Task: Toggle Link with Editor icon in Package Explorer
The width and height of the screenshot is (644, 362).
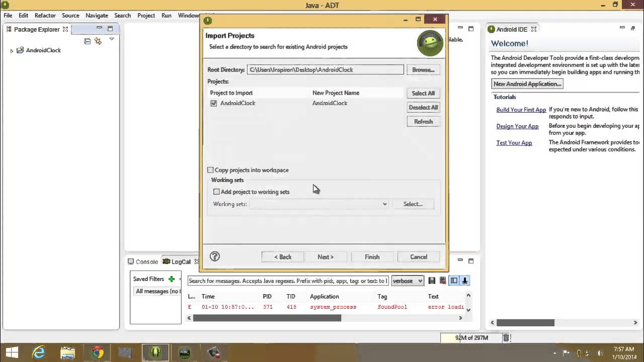Action: tap(98, 41)
